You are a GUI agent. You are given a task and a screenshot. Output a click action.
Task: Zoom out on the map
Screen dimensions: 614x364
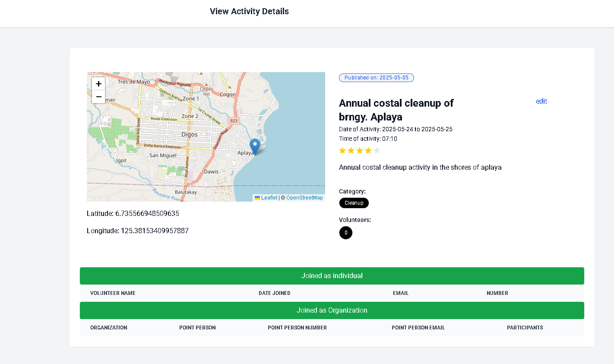98,97
